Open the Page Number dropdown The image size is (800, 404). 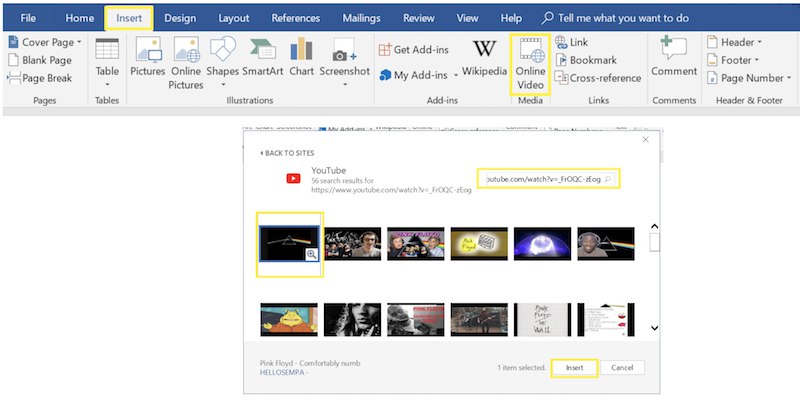click(748, 78)
